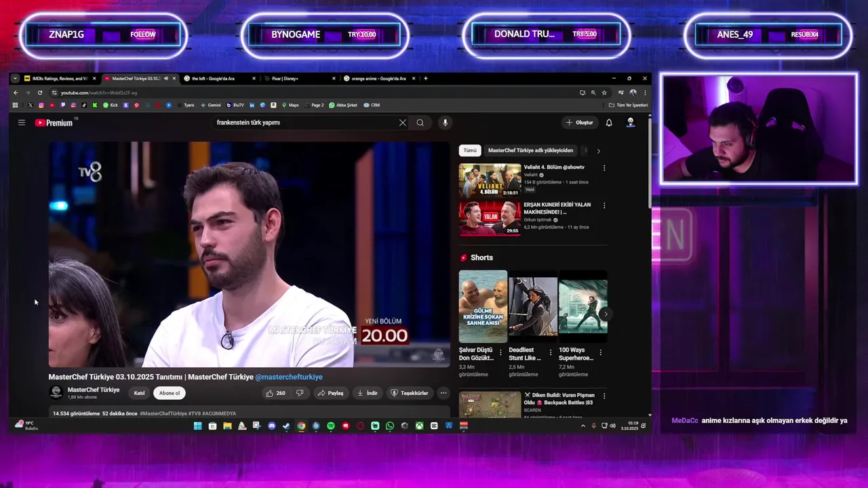This screenshot has height=488, width=868.
Task: Open Steam from the taskbar
Action: pyautogui.click(x=286, y=426)
